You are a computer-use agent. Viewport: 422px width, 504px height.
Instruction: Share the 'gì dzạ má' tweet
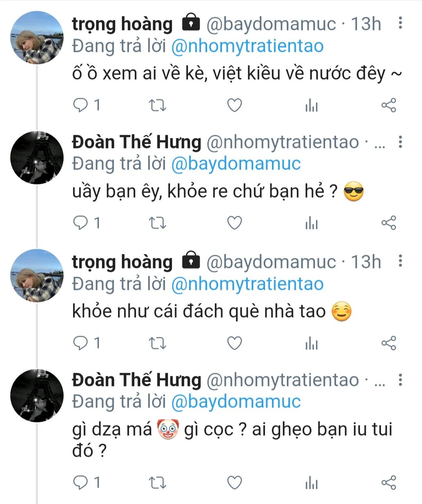pyautogui.click(x=388, y=483)
